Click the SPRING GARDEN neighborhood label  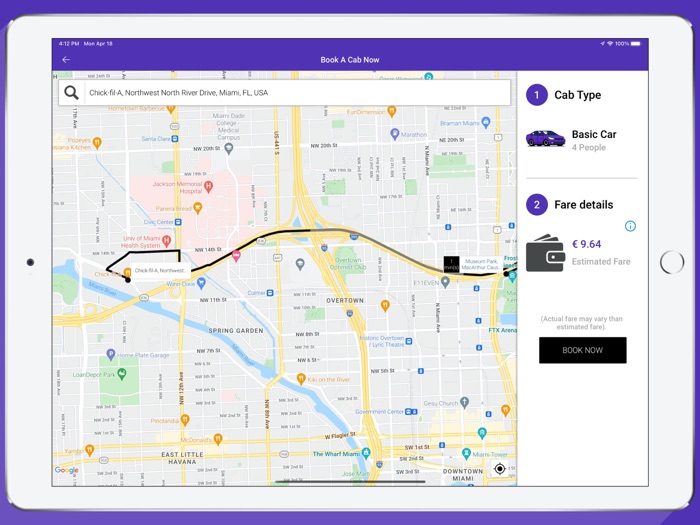(236, 331)
